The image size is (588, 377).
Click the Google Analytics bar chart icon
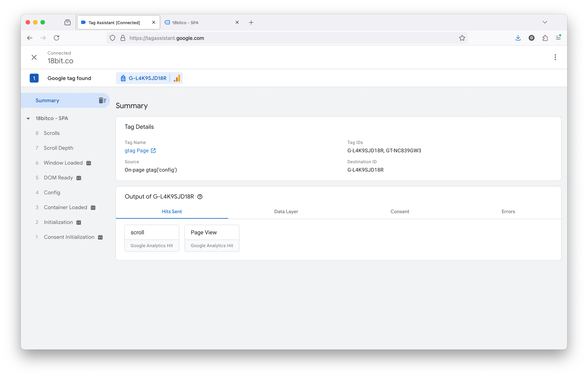pos(177,78)
